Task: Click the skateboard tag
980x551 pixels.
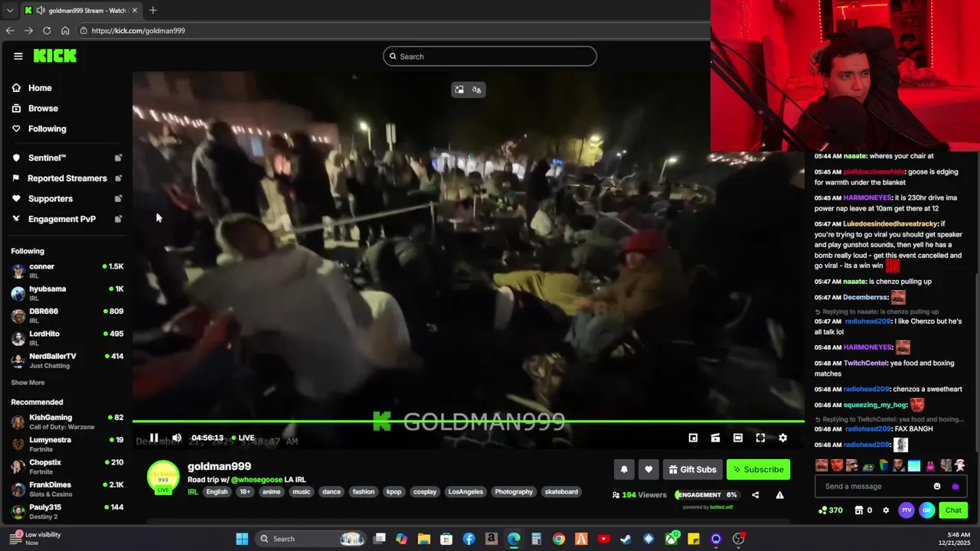Action: [561, 491]
